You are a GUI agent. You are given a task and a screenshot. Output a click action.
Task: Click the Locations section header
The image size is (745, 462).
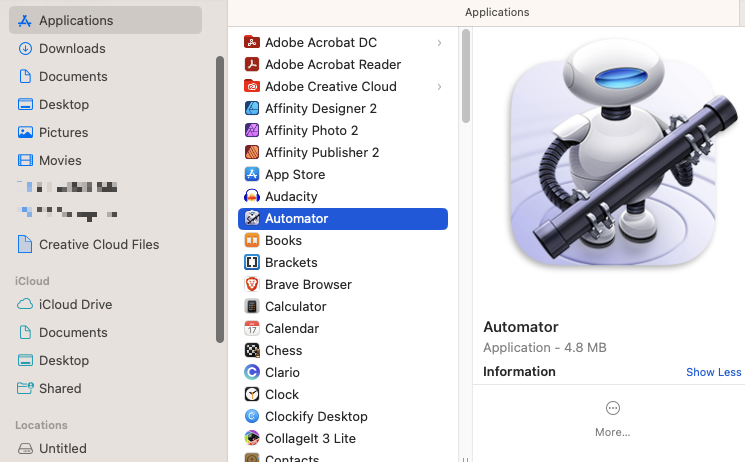click(41, 425)
